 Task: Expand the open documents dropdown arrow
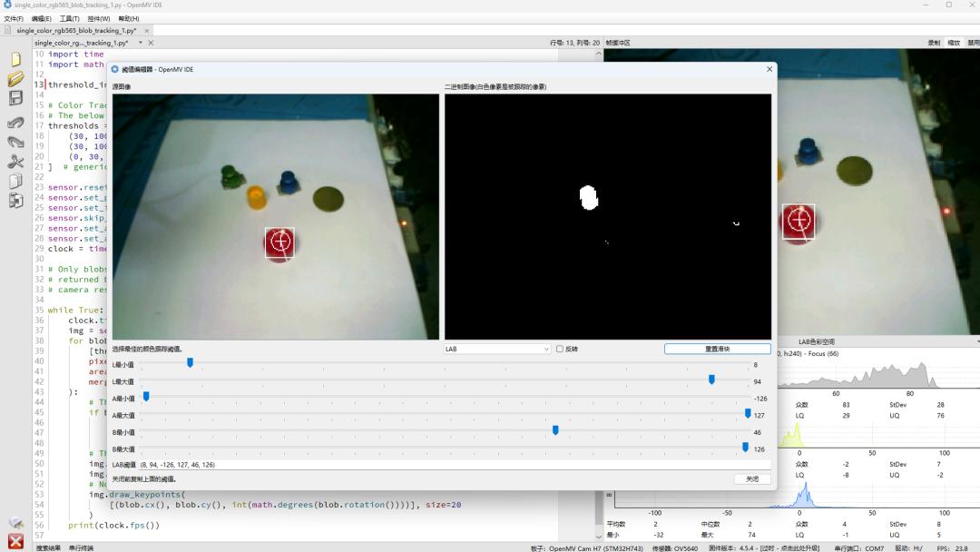(x=139, y=43)
